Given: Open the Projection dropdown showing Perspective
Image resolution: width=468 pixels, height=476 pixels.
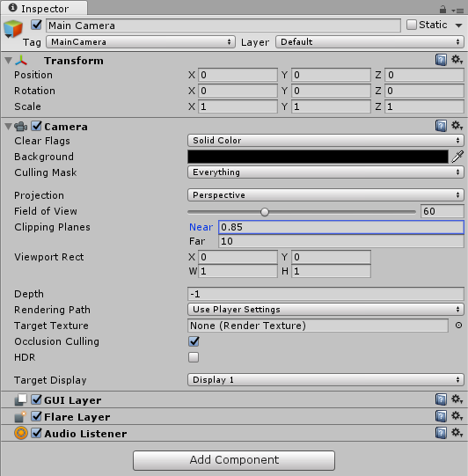Looking at the screenshot, I should point(325,195).
